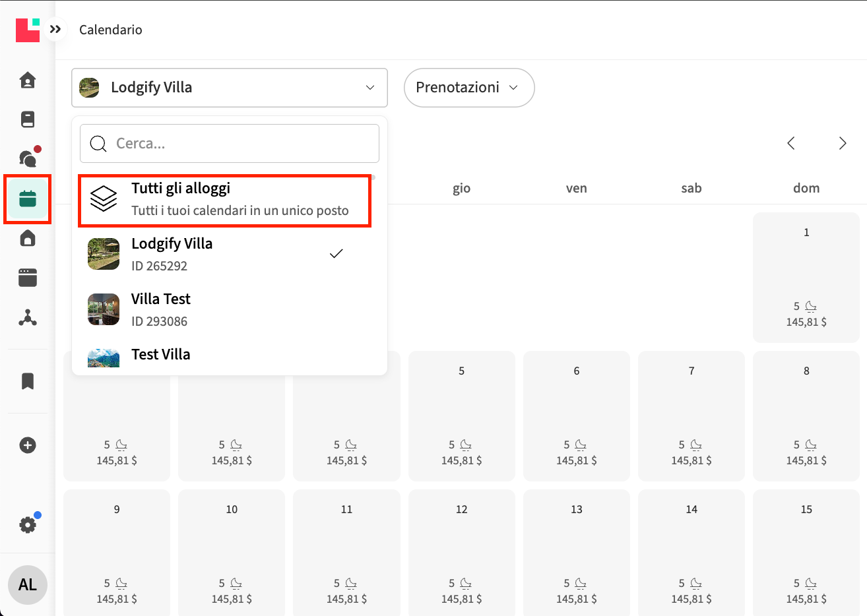
Task: Open the reservations book icon in sidebar
Action: pos(28,119)
